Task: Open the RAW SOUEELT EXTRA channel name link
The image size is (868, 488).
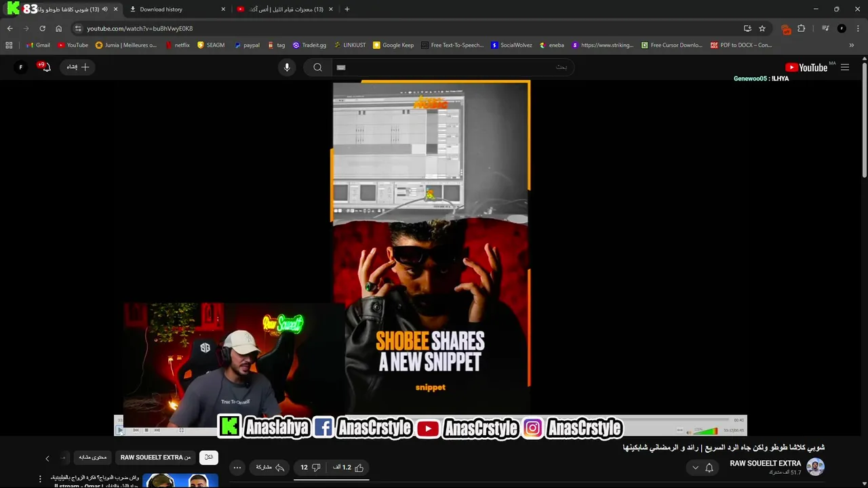Action: 765,464
